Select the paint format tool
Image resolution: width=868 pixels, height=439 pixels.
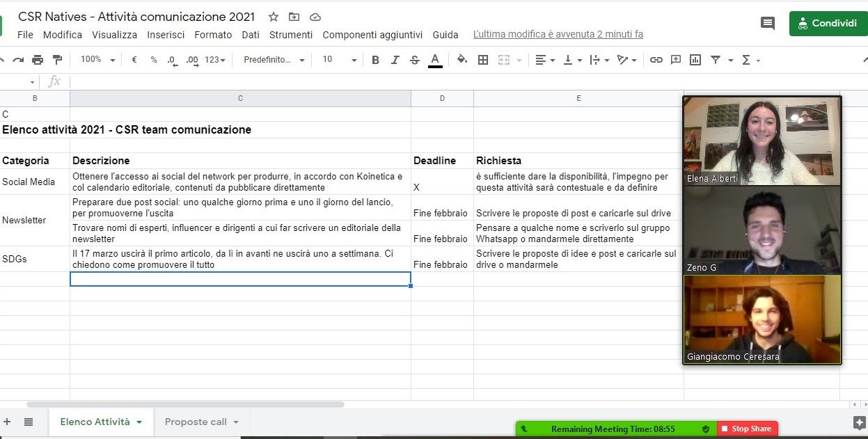(x=57, y=60)
